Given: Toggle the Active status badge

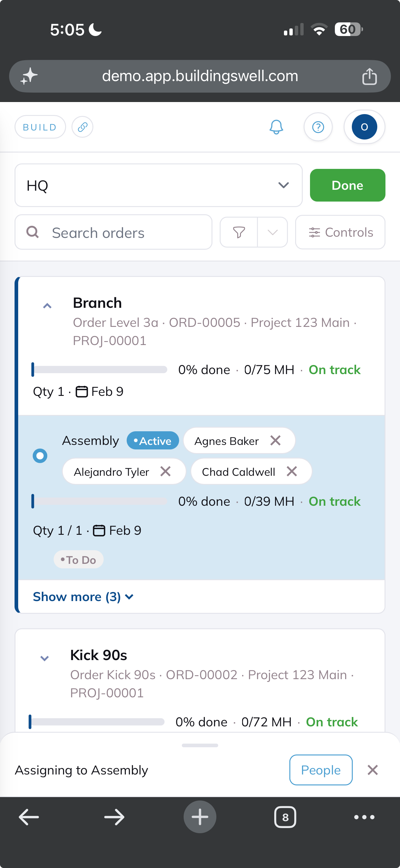Looking at the screenshot, I should coord(153,441).
